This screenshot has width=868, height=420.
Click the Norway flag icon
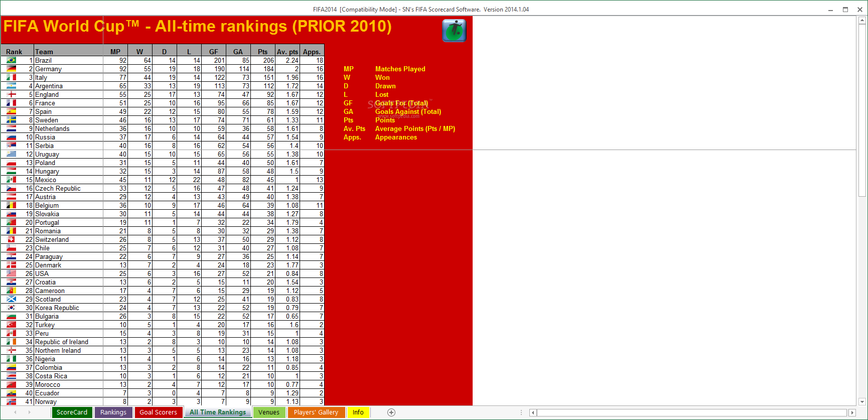click(11, 401)
